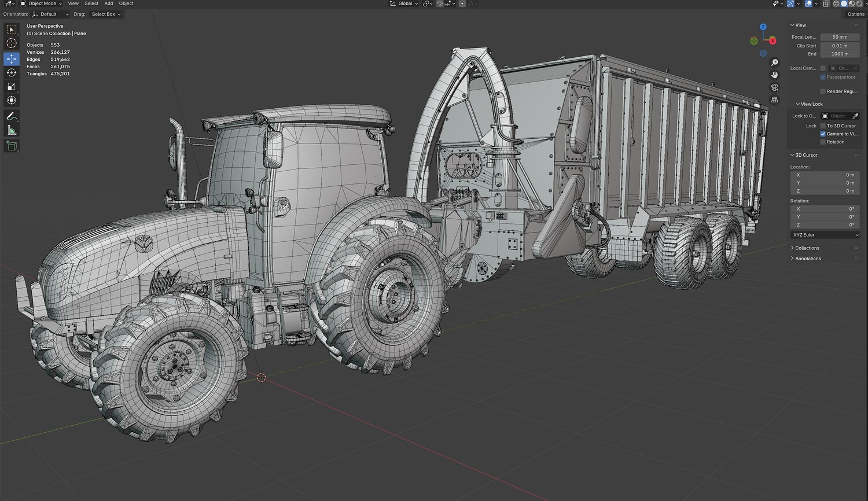Open the Orientation Default dropdown
Viewport: 868px width, 501px height.
tap(51, 14)
